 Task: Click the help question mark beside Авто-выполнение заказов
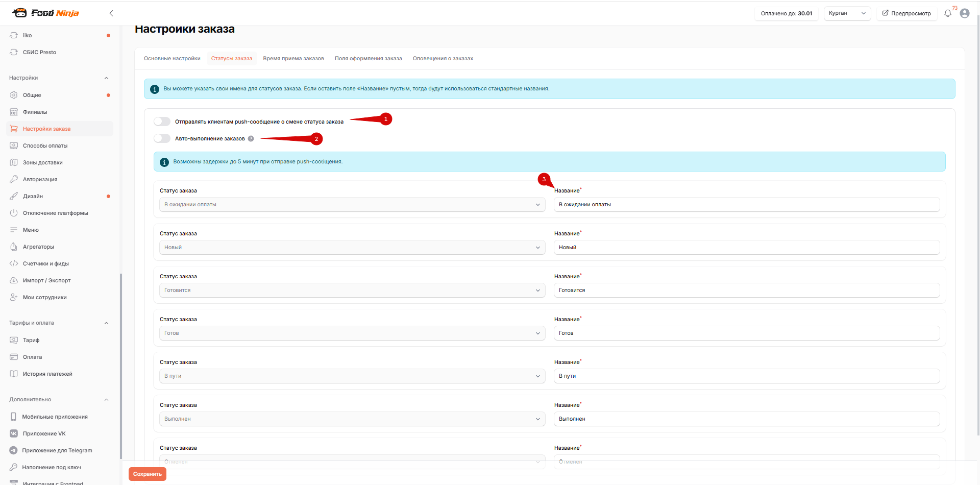point(251,138)
